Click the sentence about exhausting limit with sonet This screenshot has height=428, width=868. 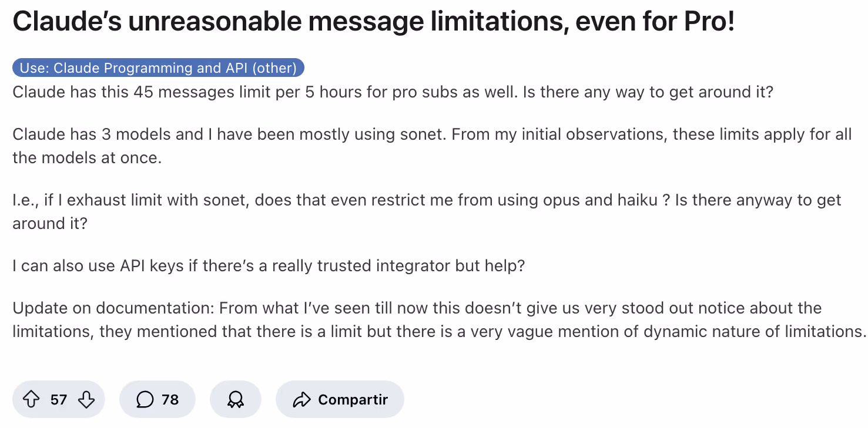pos(427,212)
